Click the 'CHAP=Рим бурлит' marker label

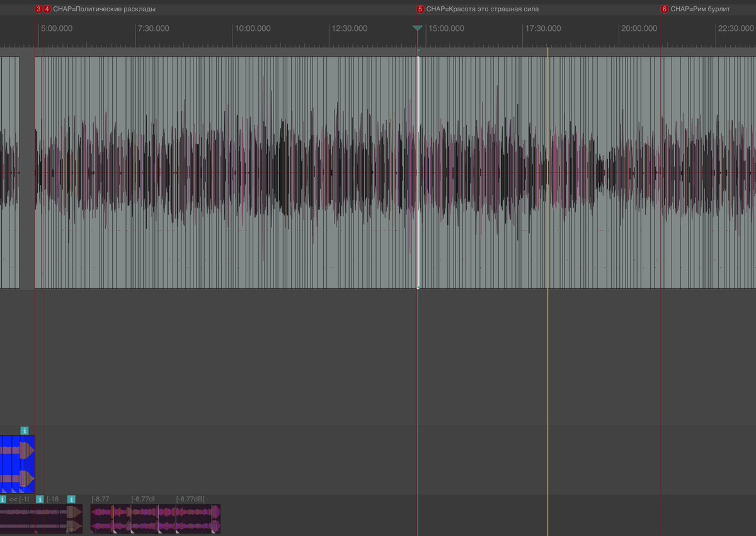pyautogui.click(x=701, y=9)
